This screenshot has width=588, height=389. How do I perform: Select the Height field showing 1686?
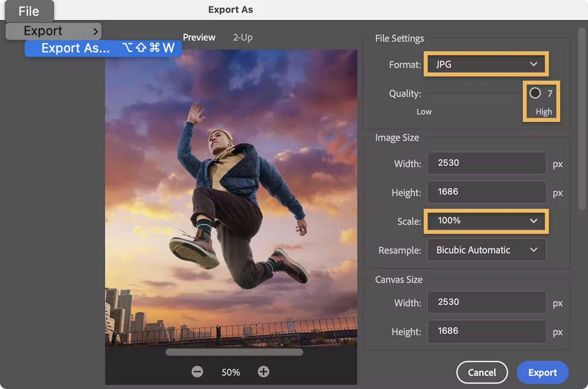[486, 192]
